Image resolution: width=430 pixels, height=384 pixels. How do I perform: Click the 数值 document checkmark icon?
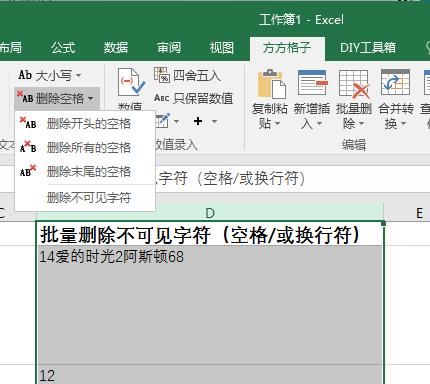(x=131, y=83)
